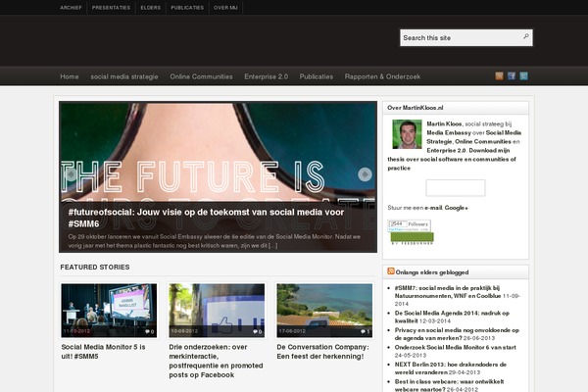Click the Twitter followers counter badge
This screenshot has height=392, width=588.
coord(409,225)
